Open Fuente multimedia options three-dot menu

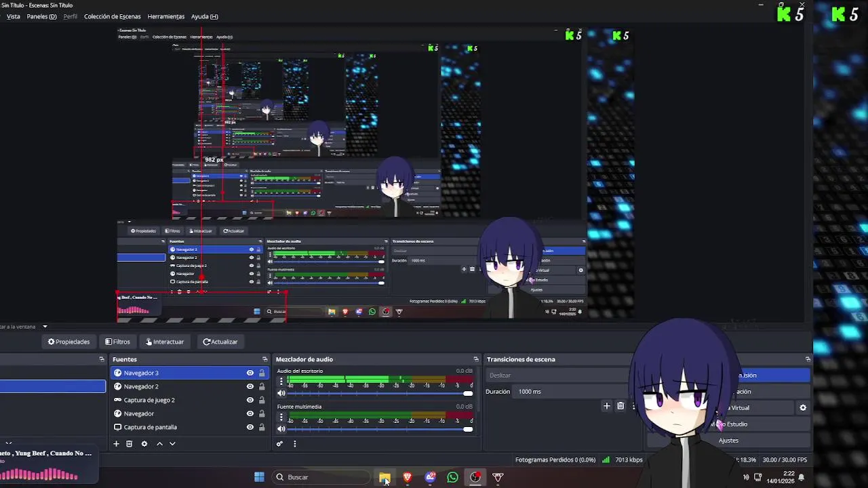click(x=281, y=418)
